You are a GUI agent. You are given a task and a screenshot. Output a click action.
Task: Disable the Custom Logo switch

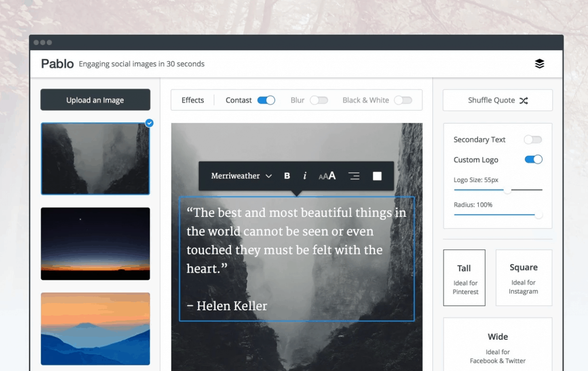point(534,160)
